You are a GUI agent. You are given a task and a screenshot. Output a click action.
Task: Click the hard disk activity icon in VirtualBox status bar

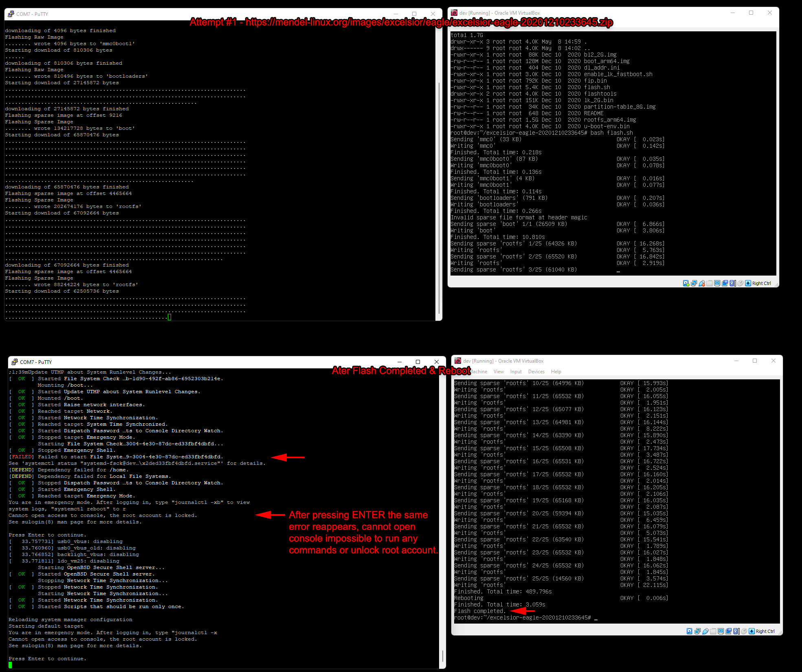[x=686, y=283]
